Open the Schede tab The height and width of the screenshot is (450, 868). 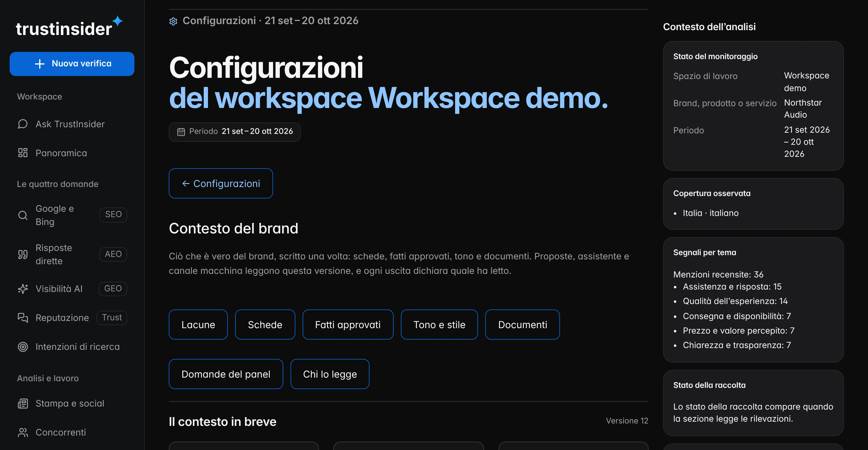[x=265, y=325]
